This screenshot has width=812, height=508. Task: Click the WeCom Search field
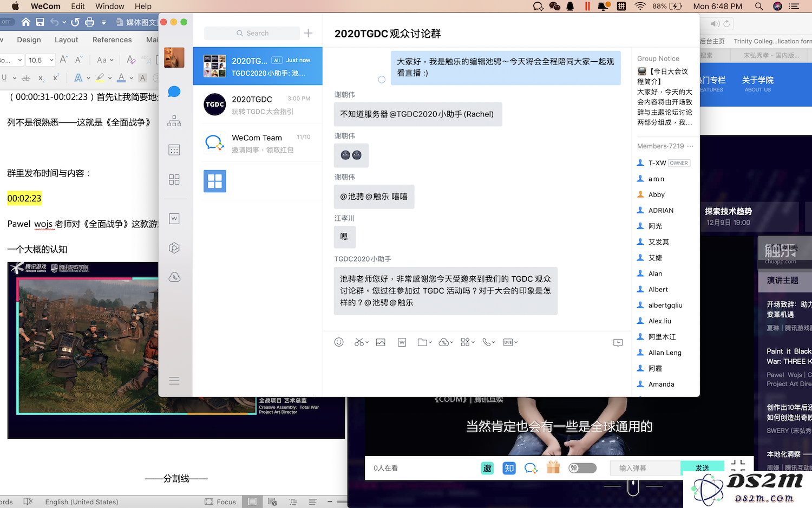(252, 33)
